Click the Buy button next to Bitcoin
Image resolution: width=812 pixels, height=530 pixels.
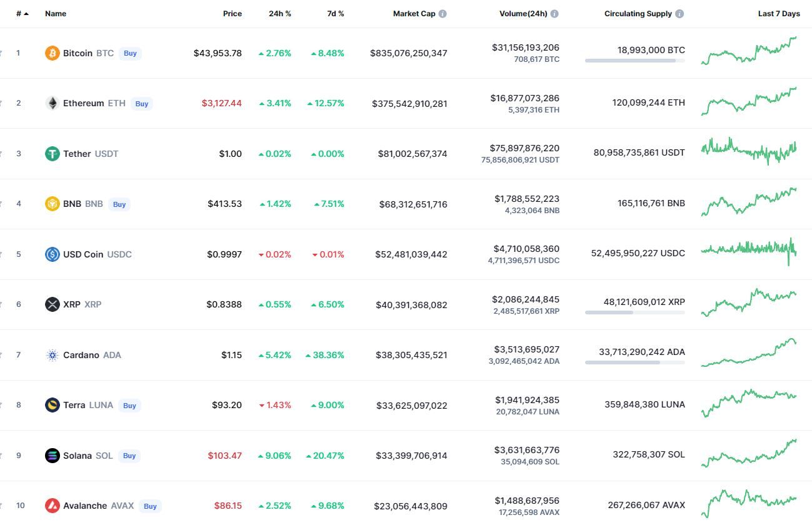pyautogui.click(x=130, y=53)
